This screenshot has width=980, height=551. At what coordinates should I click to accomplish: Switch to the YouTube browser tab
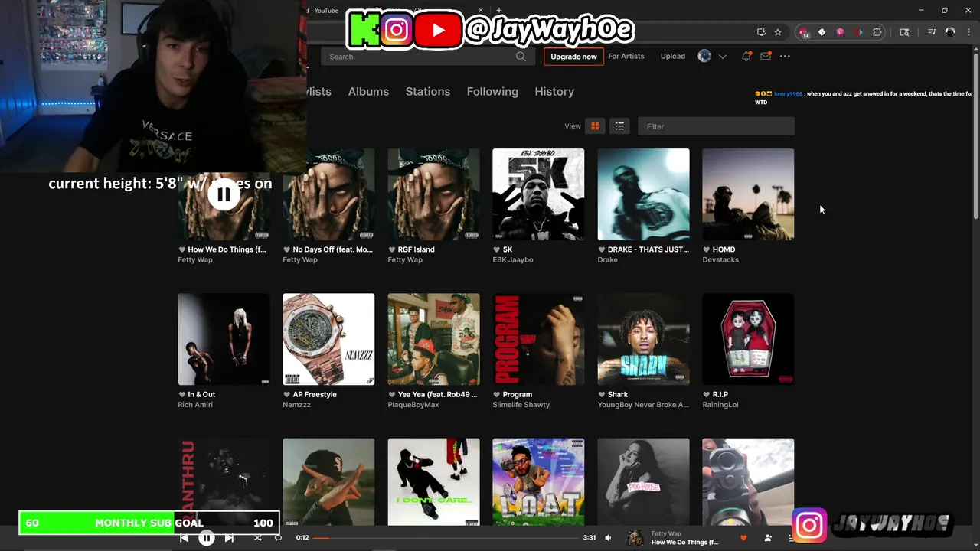coord(325,11)
